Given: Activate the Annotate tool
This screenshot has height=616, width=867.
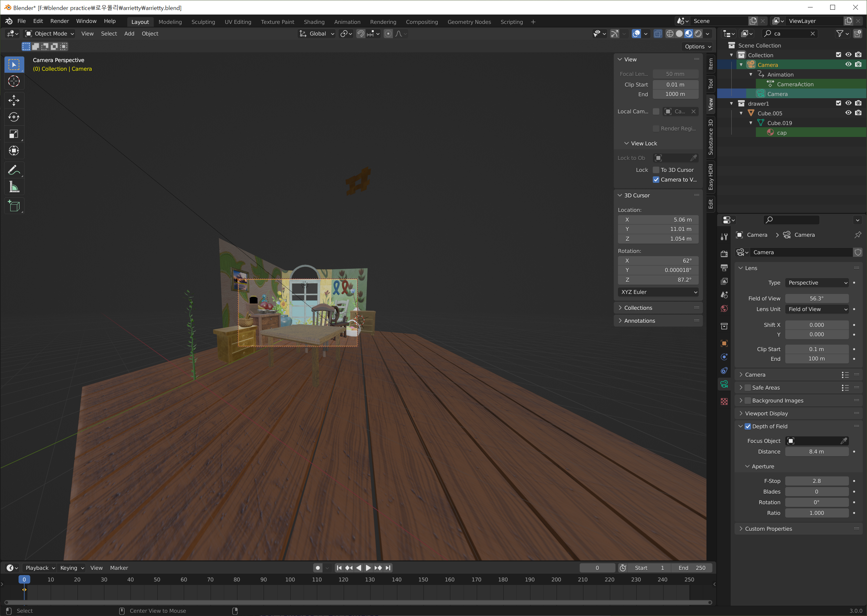Looking at the screenshot, I should pyautogui.click(x=14, y=170).
